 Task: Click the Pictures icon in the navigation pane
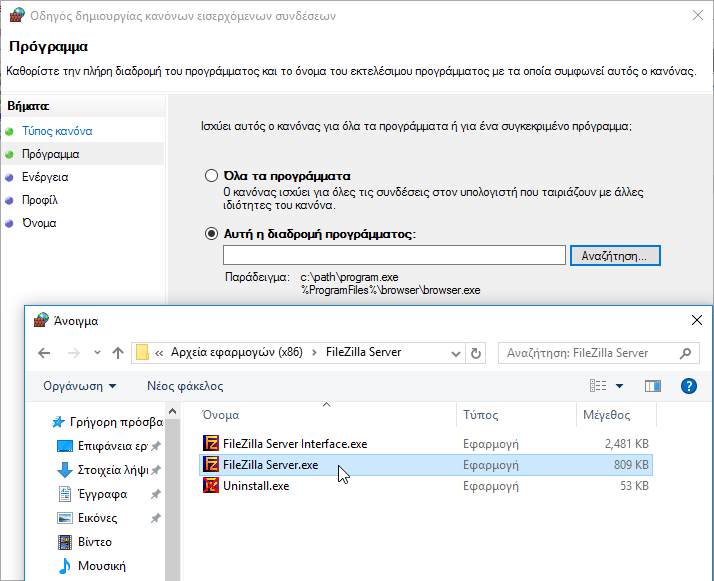tap(65, 518)
